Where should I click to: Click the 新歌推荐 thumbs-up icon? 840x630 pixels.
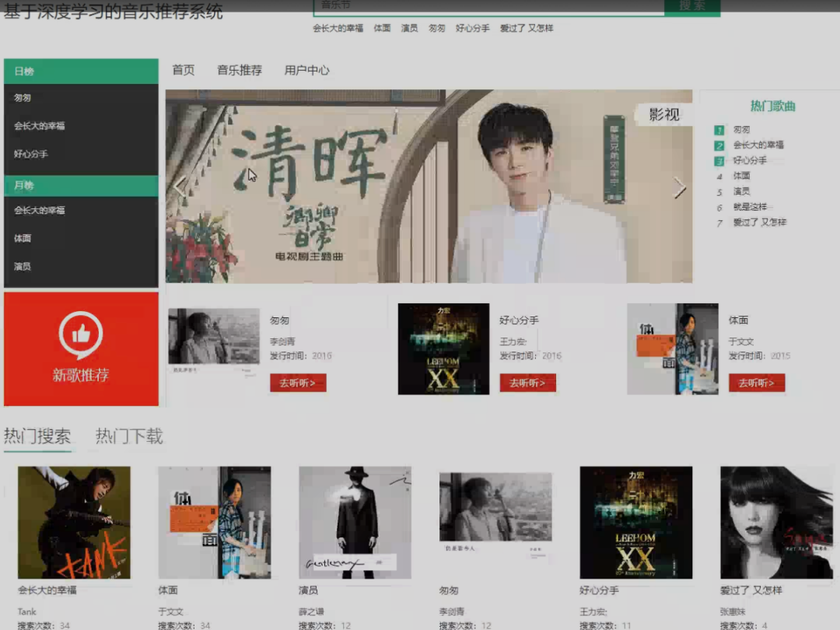[x=81, y=334]
